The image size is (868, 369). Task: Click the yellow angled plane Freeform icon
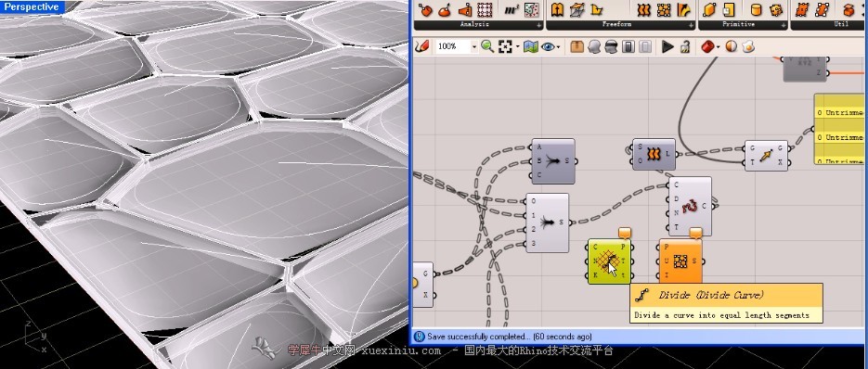coord(597,9)
